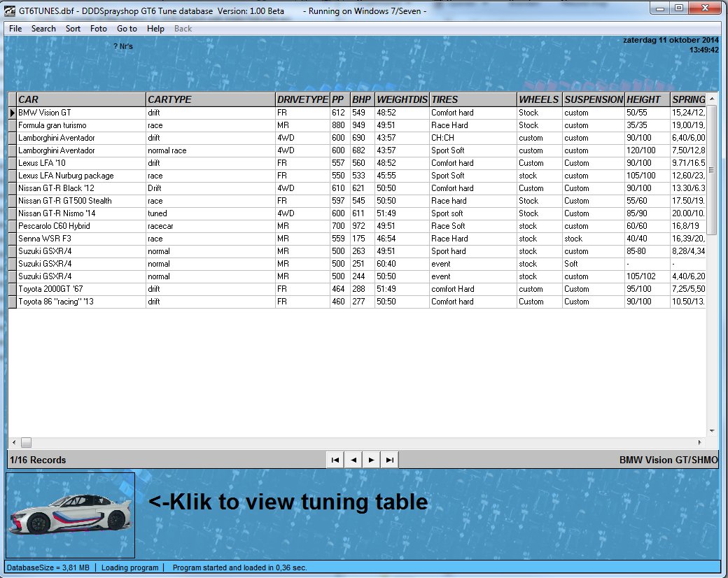The height and width of the screenshot is (578, 728).
Task: Click the TIRES column header
Action: coord(473,99)
